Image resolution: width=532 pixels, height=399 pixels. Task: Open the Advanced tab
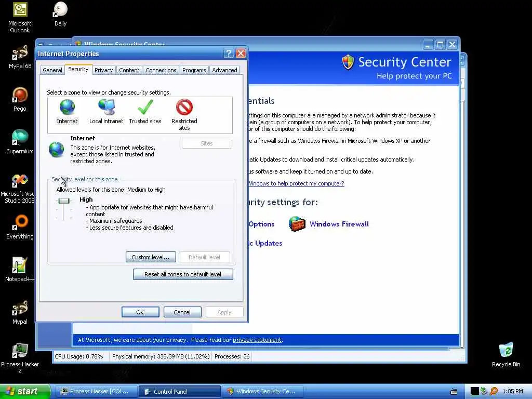click(x=224, y=70)
